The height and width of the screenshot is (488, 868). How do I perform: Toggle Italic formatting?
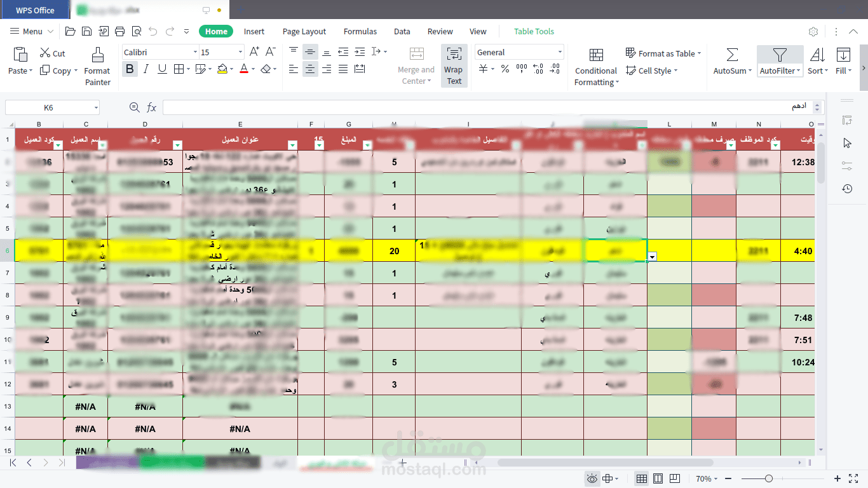point(146,69)
